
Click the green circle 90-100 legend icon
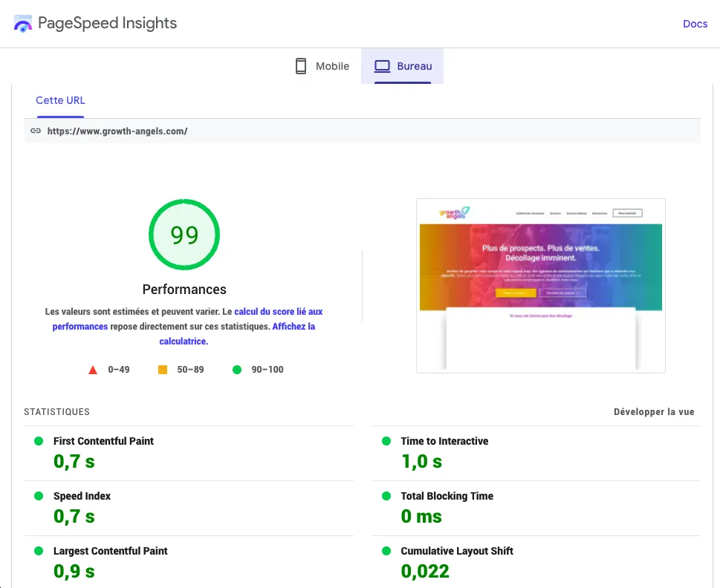pos(239,369)
